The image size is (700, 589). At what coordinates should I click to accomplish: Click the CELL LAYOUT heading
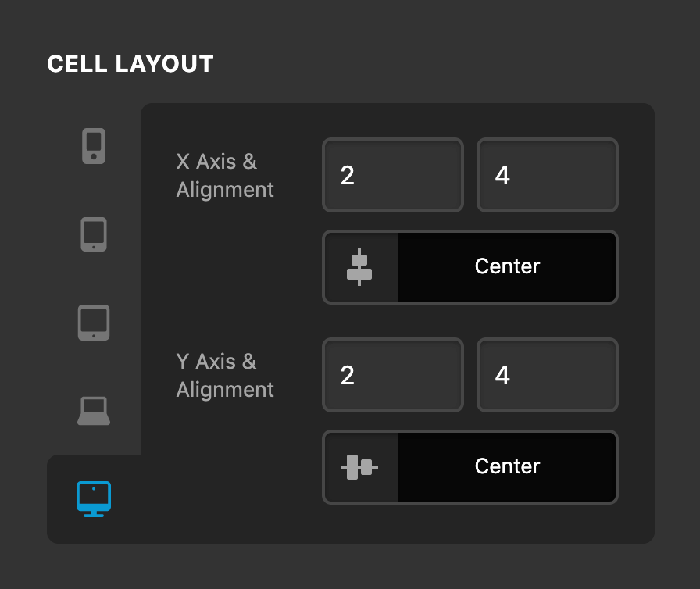tap(130, 64)
